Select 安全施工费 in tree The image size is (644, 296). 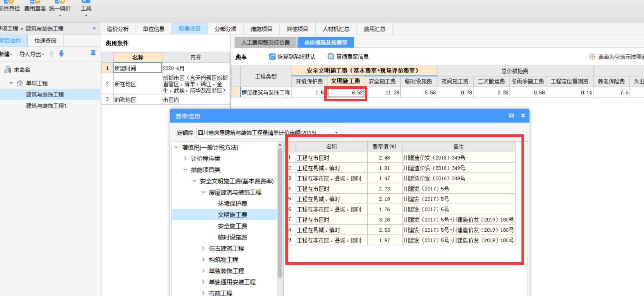click(x=233, y=226)
